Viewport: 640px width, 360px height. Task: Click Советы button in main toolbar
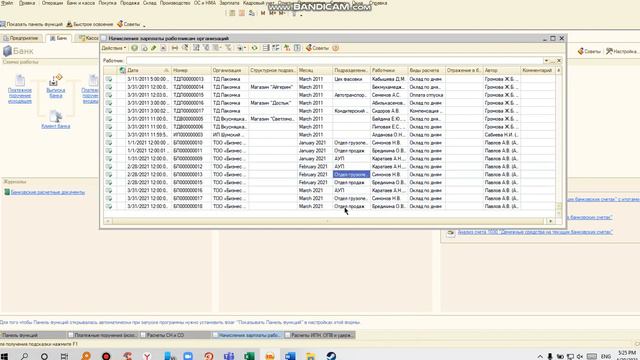pyautogui.click(x=129, y=24)
